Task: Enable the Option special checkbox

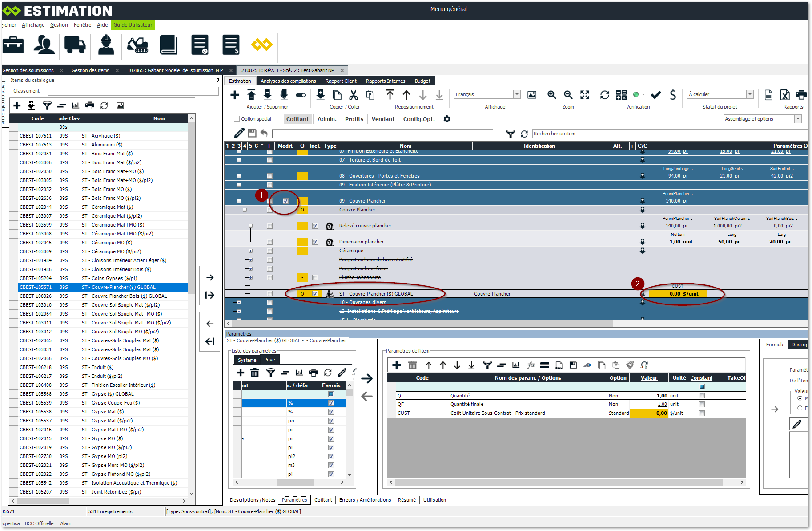Action: pos(237,119)
